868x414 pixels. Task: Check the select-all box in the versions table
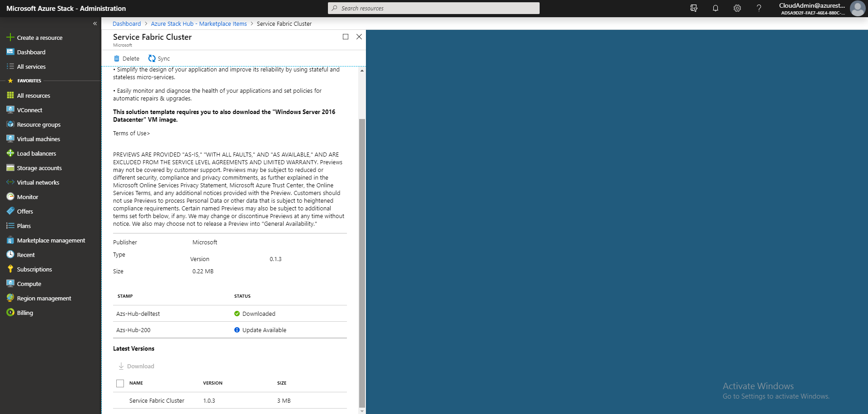[x=120, y=383]
